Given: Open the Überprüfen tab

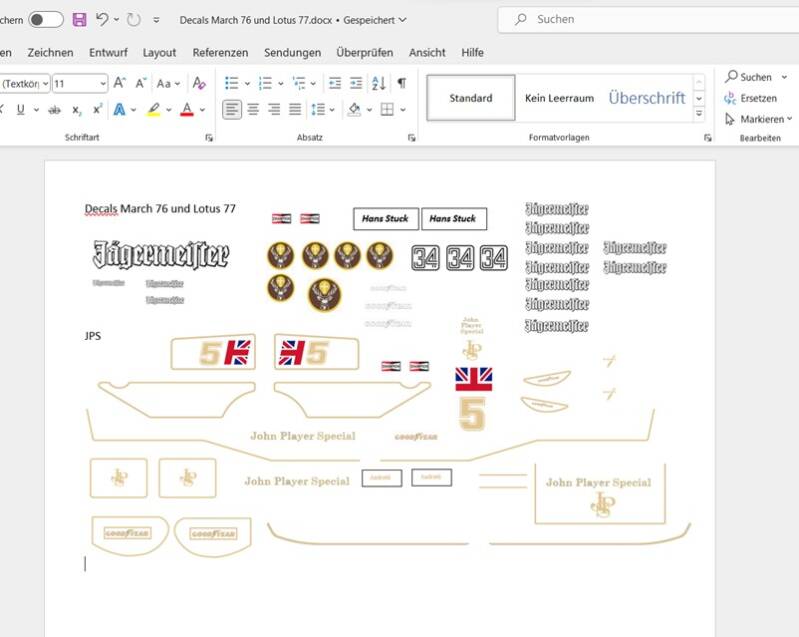Looking at the screenshot, I should [x=365, y=52].
